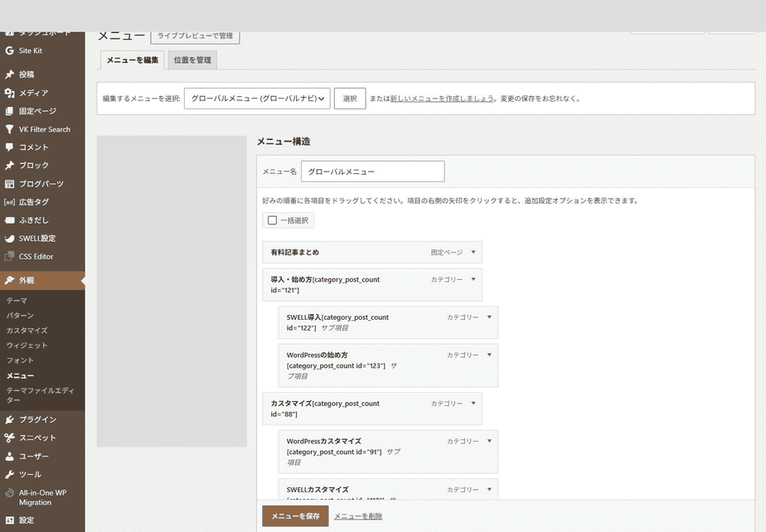Click the SWELL設定 wave icon
The width and height of the screenshot is (766, 532).
[x=9, y=239]
